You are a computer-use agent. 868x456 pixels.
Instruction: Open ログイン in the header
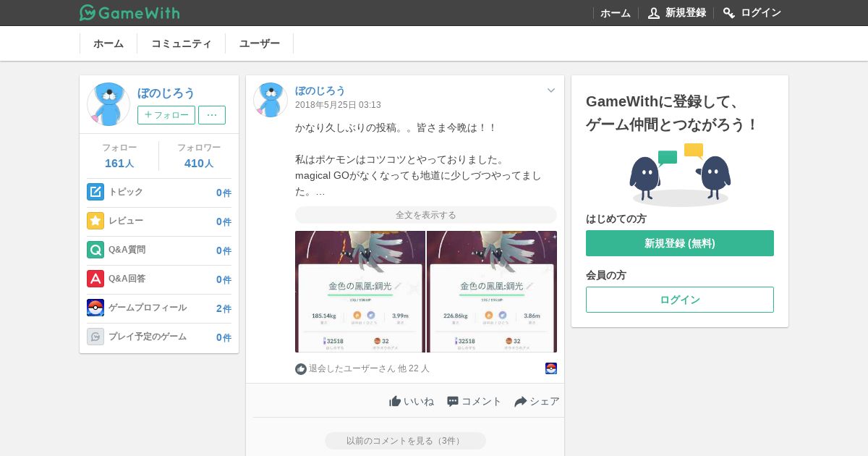click(761, 13)
